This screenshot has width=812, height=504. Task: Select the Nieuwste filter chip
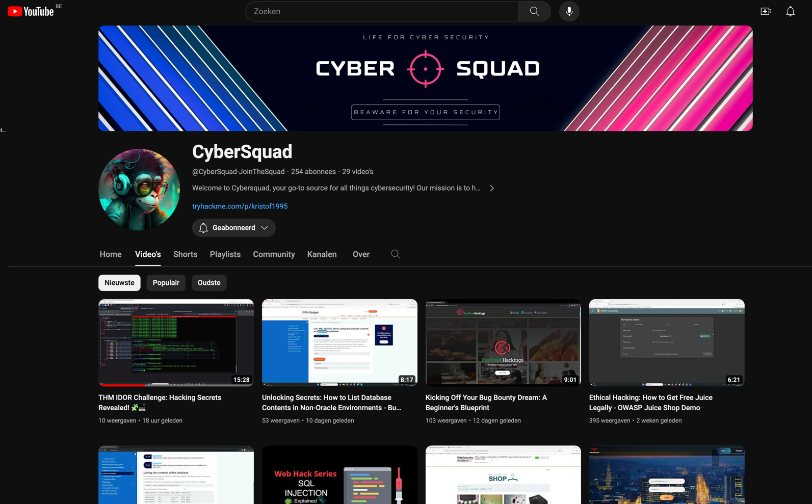click(x=119, y=283)
